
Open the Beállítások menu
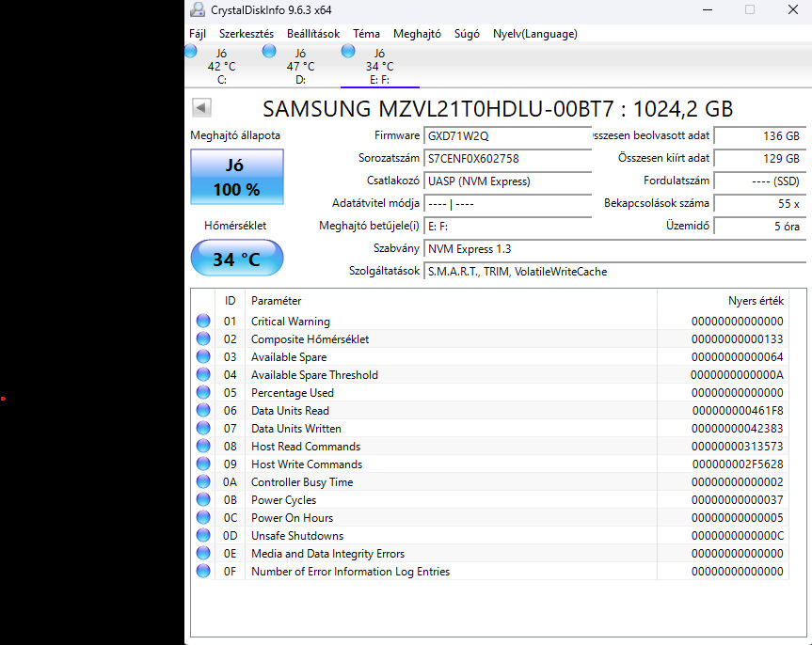pyautogui.click(x=313, y=34)
